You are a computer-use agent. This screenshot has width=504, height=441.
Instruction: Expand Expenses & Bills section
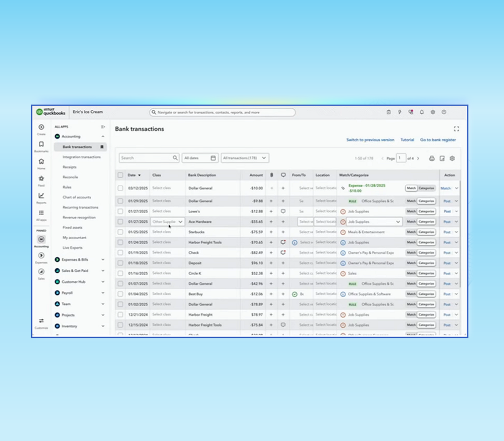point(103,260)
